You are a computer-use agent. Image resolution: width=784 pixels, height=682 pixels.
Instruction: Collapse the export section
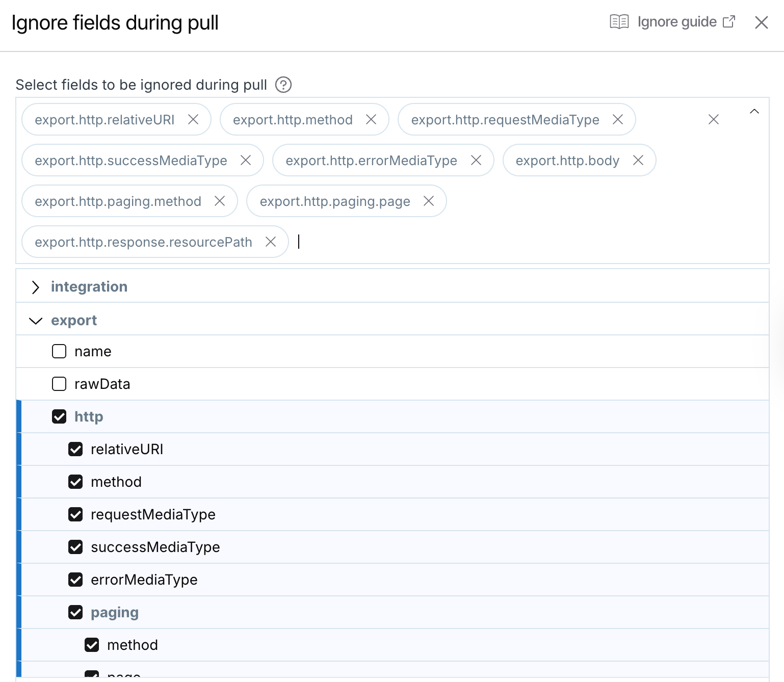click(35, 320)
